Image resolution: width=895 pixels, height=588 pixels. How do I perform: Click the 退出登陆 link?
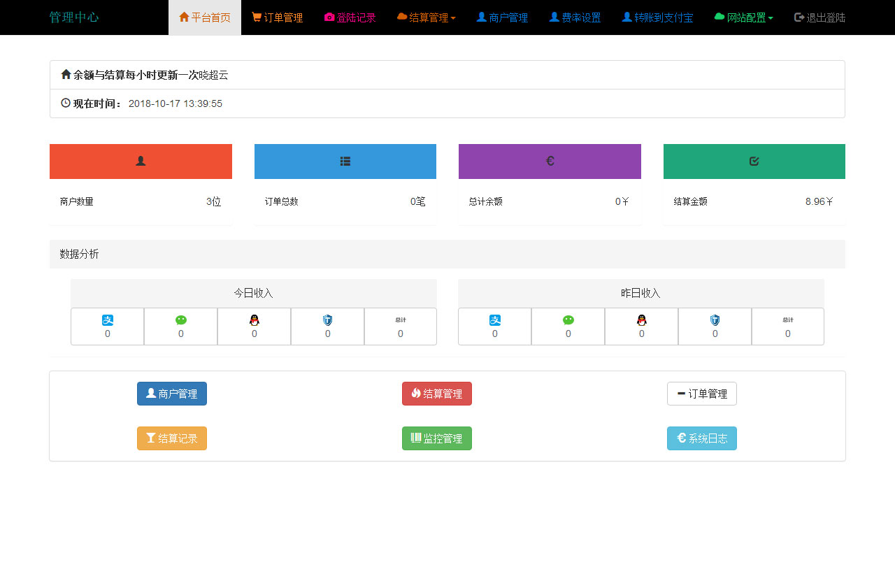point(819,17)
